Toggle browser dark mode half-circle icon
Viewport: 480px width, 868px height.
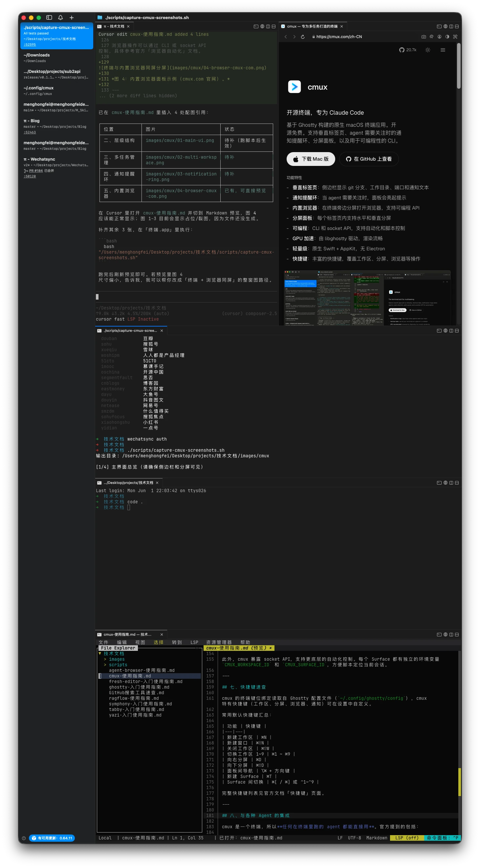[447, 37]
